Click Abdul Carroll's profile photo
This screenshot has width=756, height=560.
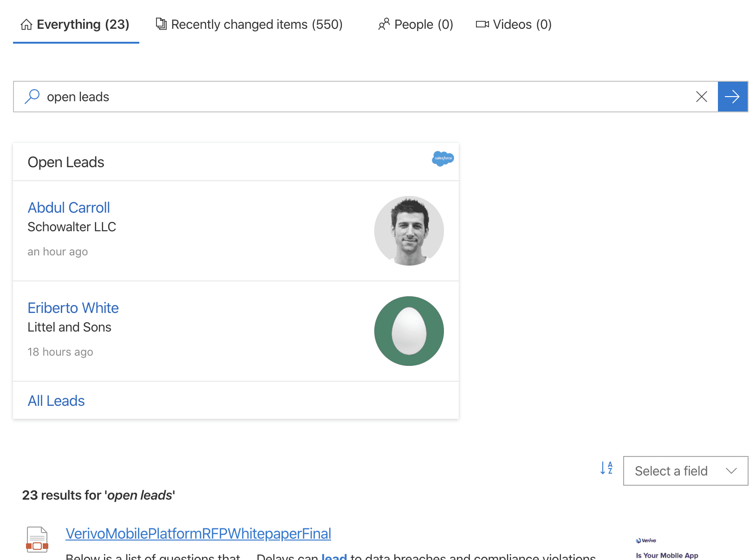coord(409,230)
